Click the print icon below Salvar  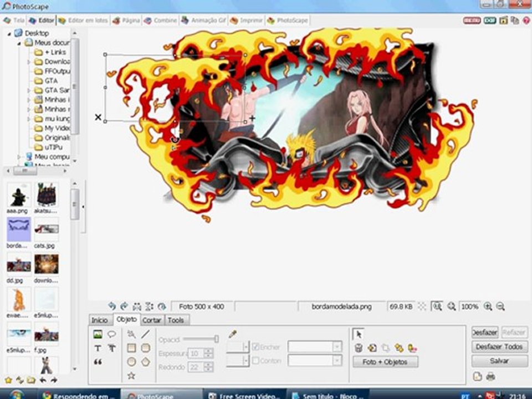coord(490,376)
